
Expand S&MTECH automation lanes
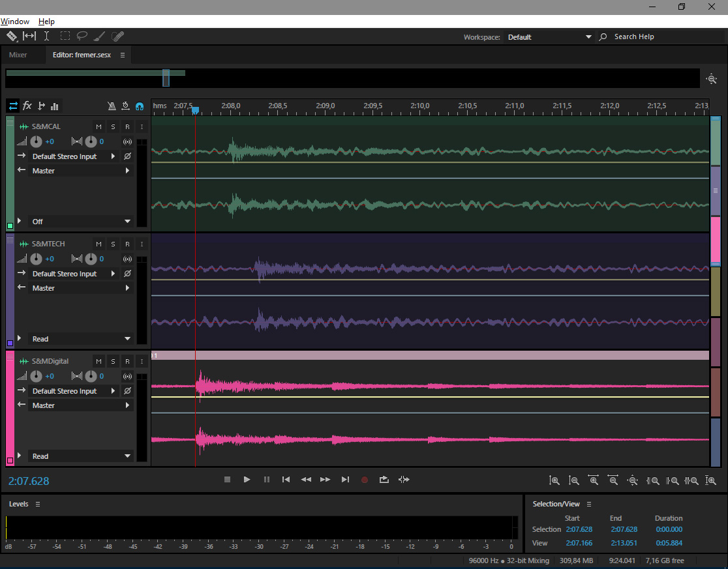click(20, 338)
